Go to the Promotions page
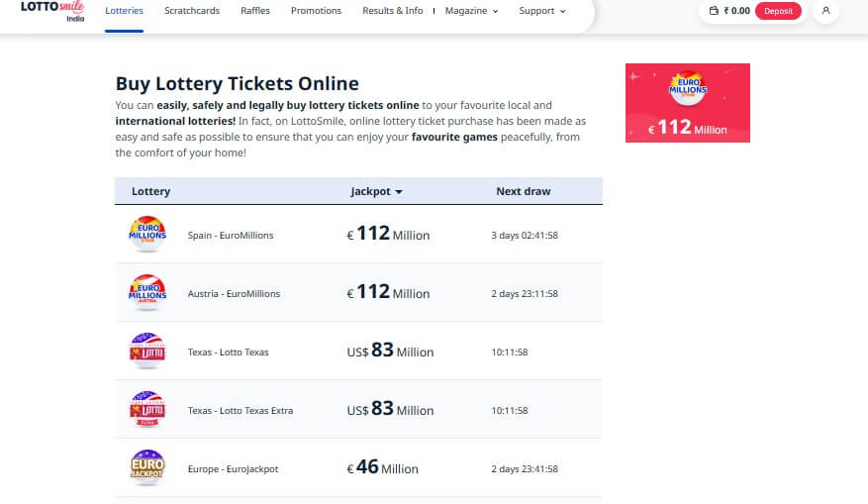 click(x=316, y=11)
